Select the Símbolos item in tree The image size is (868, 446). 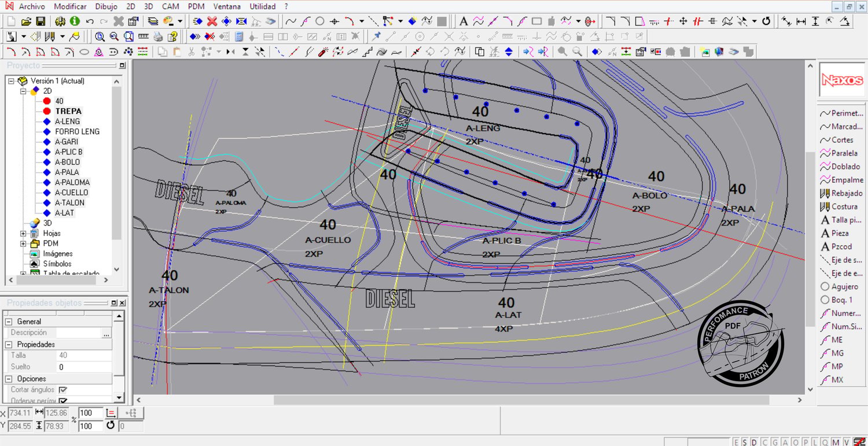click(x=57, y=264)
